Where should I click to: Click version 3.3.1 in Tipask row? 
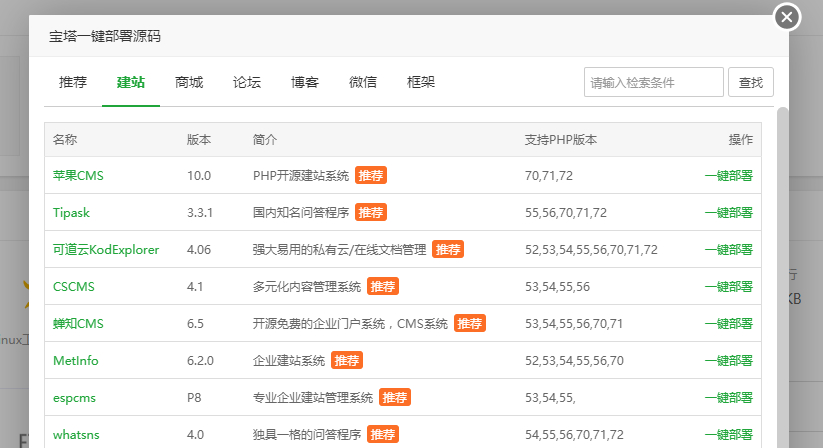coord(200,212)
